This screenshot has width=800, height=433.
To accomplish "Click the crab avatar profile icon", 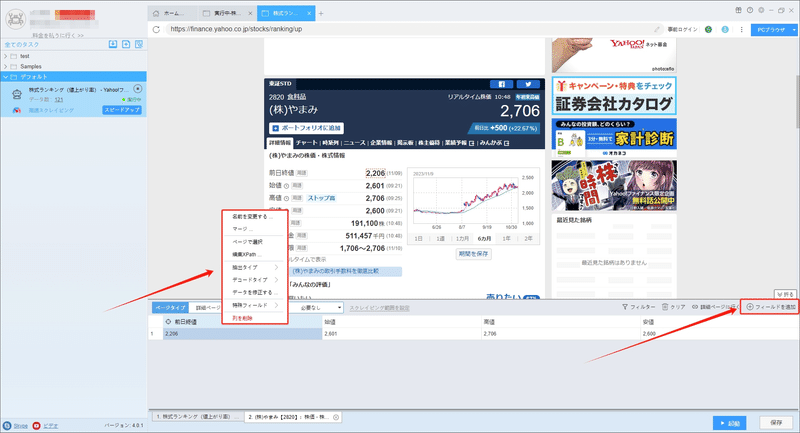I will pyautogui.click(x=15, y=18).
